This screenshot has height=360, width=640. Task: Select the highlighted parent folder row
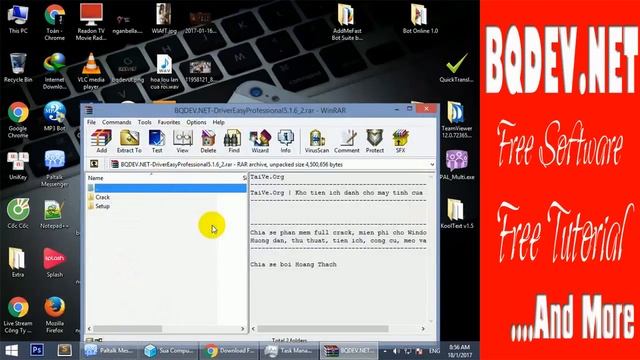[167, 188]
